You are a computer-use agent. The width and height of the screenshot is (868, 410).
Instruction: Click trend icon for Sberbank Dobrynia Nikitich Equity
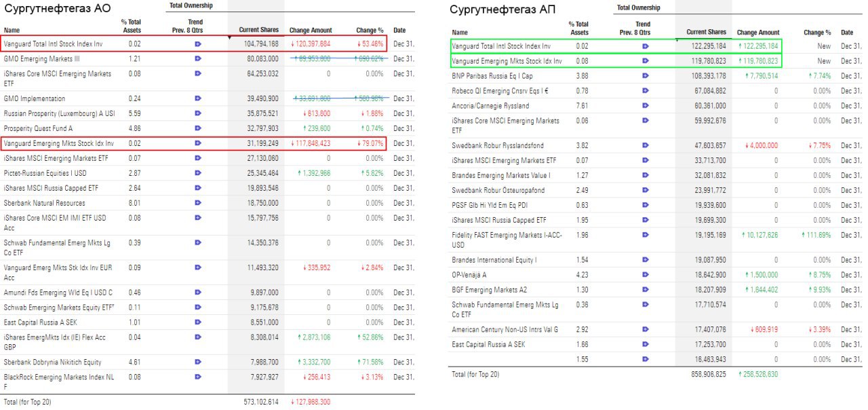click(198, 362)
